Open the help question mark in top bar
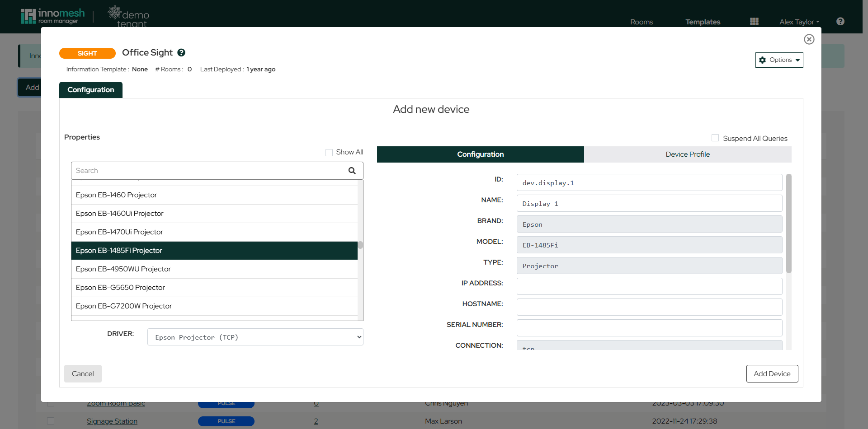Viewport: 868px width, 429px height. coord(840,21)
